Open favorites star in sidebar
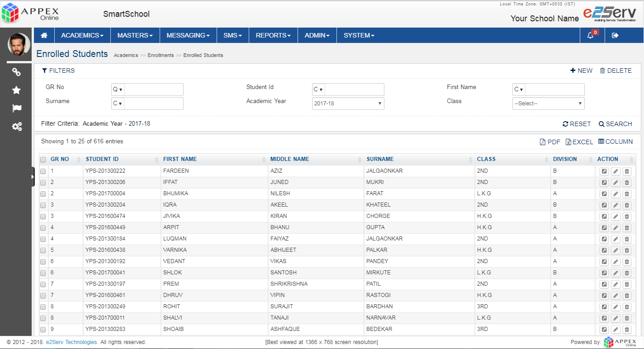 pyautogui.click(x=16, y=90)
